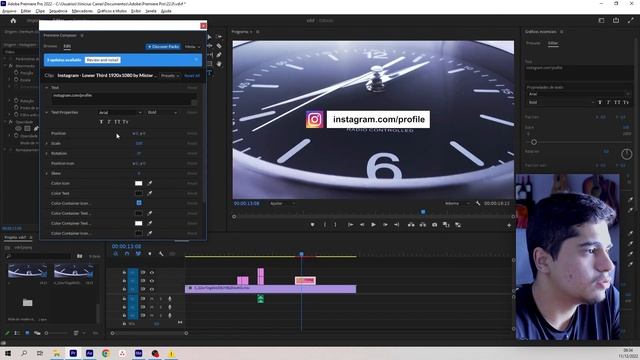Click the Lift button in Program monitor

pos(411,224)
